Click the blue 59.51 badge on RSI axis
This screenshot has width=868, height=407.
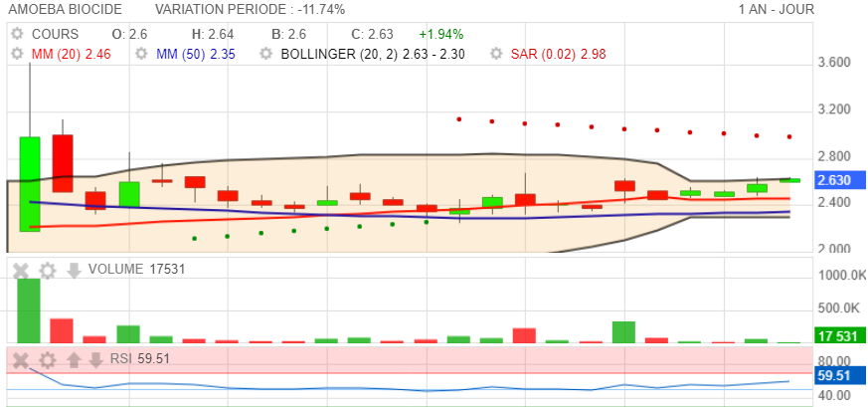pyautogui.click(x=839, y=376)
